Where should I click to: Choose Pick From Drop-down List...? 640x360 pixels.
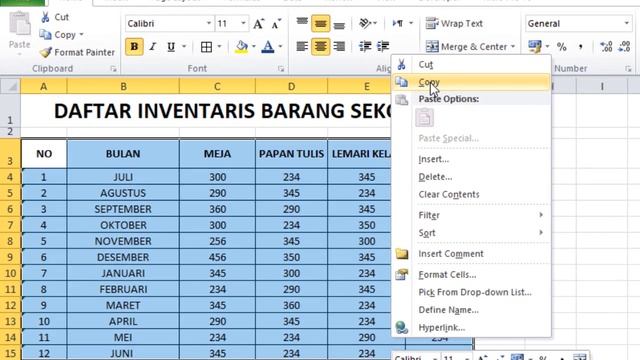coord(471,292)
